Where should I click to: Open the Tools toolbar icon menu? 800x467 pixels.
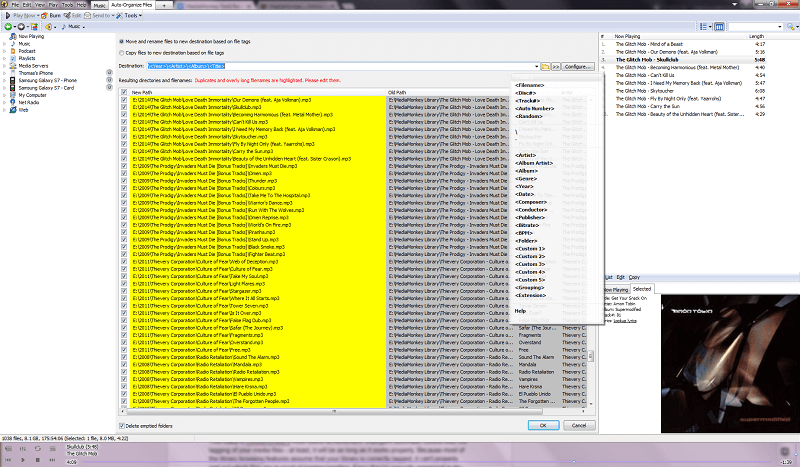click(129, 15)
